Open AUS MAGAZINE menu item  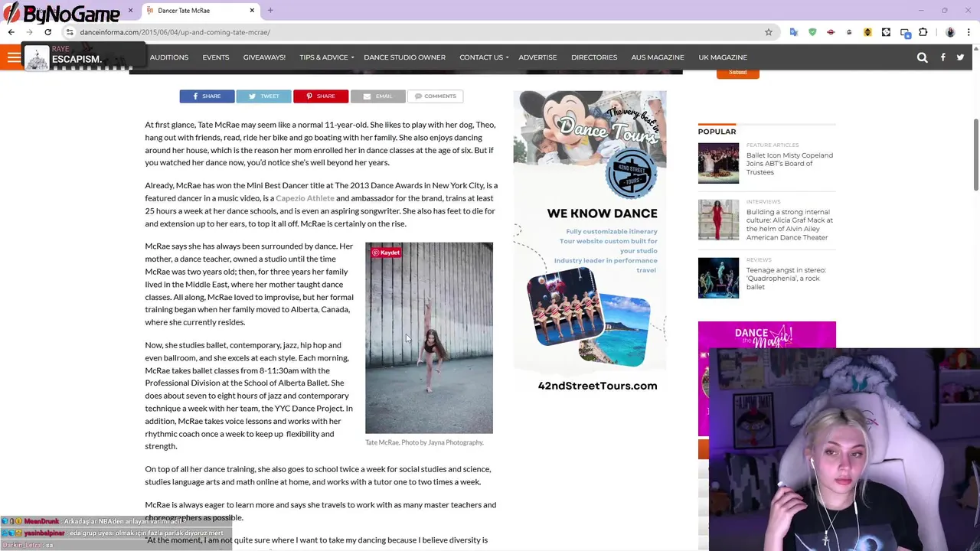point(657,57)
